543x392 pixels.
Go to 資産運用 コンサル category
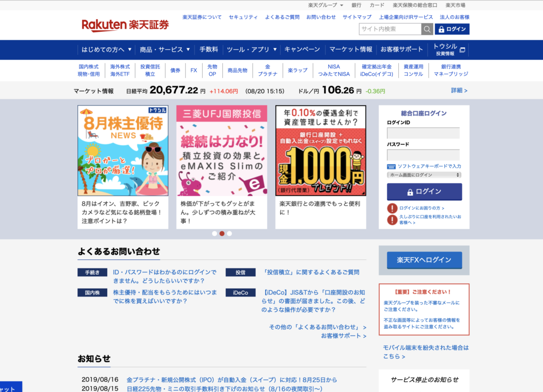[x=414, y=71]
